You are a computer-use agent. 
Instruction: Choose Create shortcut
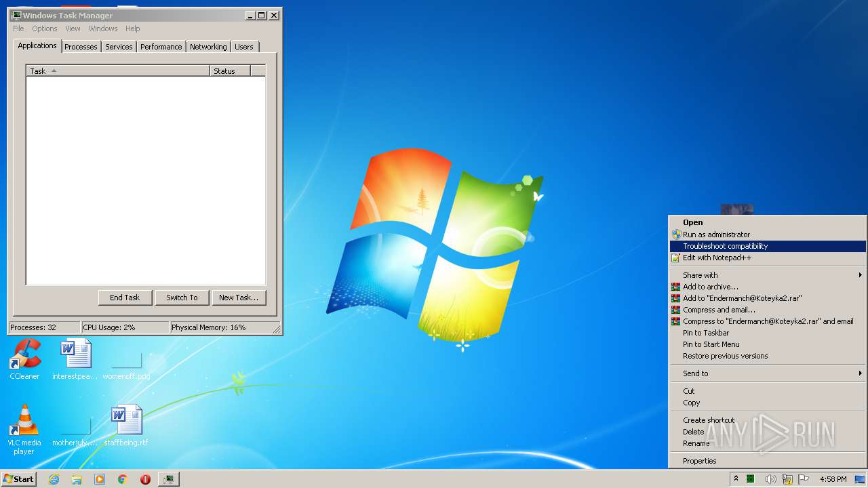coord(768,420)
